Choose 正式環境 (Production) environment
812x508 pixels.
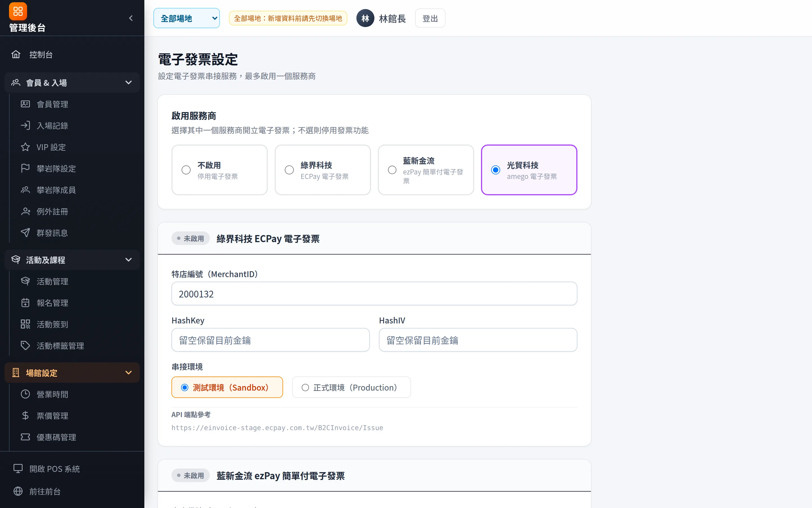(351, 387)
